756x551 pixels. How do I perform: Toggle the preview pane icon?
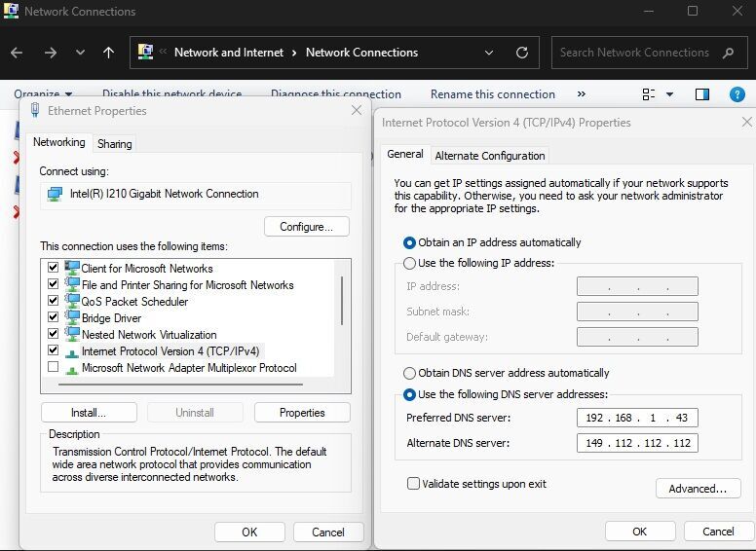pos(701,94)
